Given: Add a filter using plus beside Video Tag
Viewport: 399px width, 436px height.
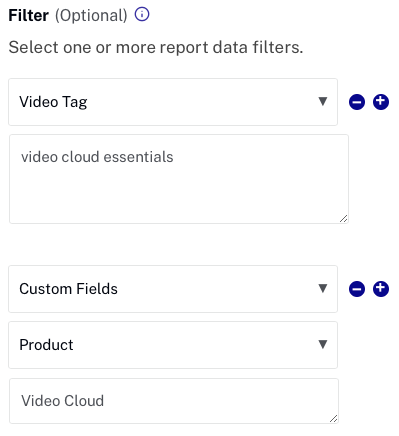Looking at the screenshot, I should click(x=381, y=102).
